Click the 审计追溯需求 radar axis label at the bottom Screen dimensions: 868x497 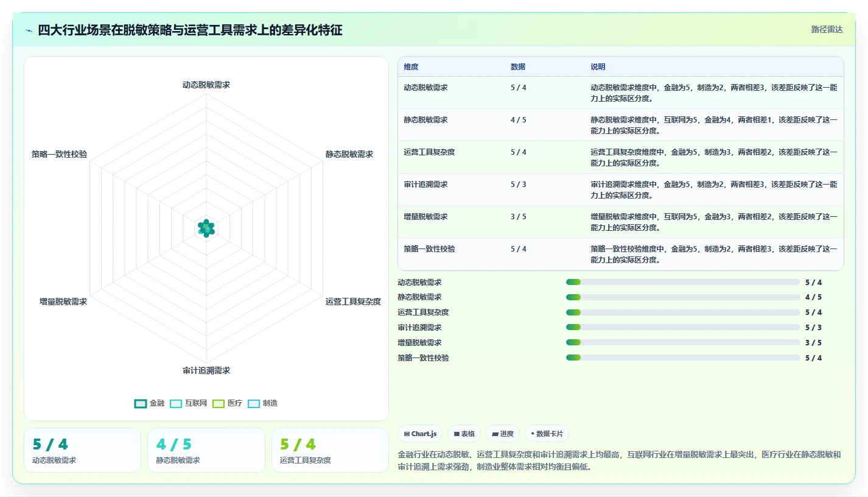tap(206, 370)
